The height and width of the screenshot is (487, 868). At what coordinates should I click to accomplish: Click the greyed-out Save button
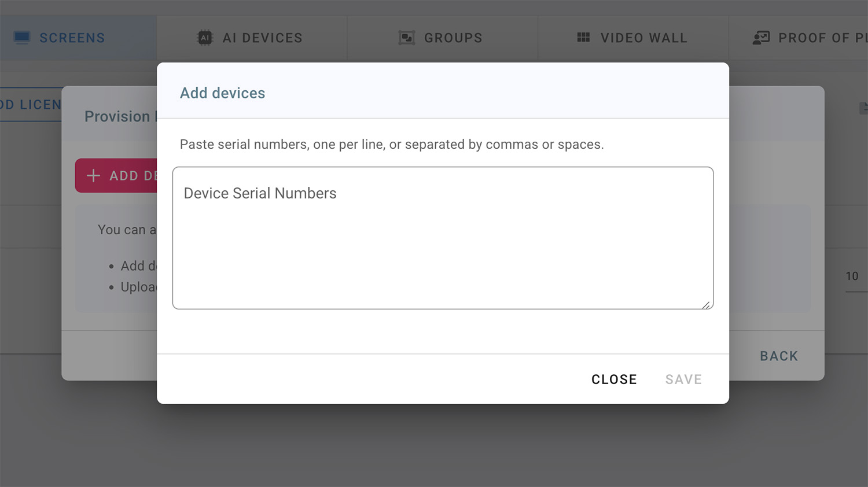[x=683, y=379]
